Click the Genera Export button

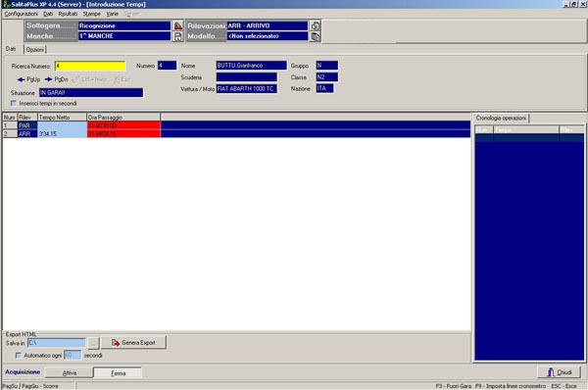point(133,343)
